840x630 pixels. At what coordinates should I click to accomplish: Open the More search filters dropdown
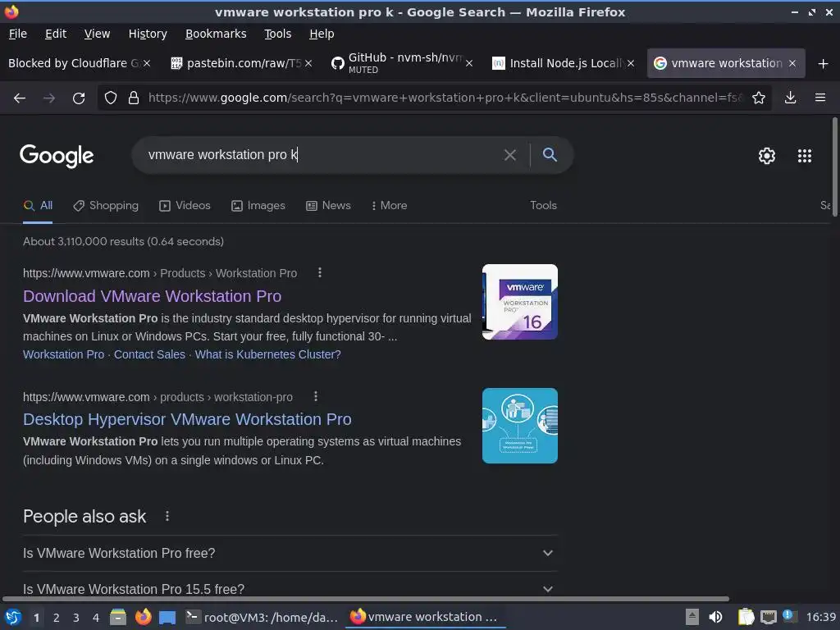390,206
